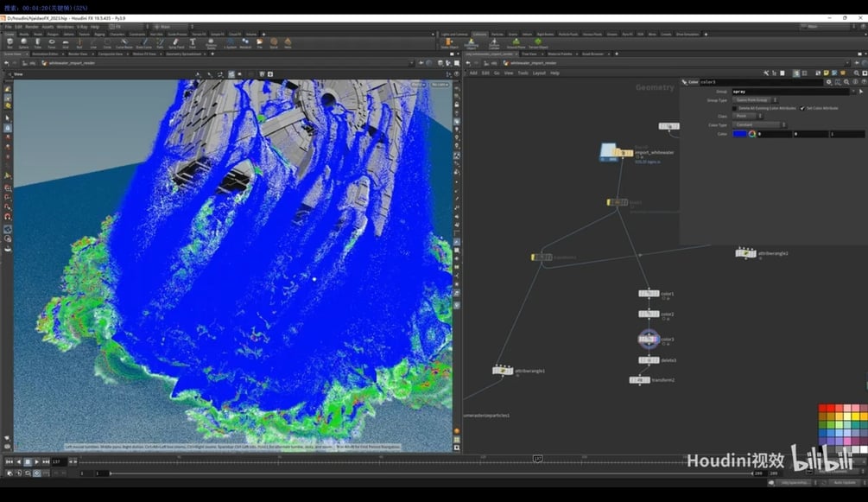Open the Deform shelf tab
This screenshot has width=868, height=502.
(x=68, y=35)
